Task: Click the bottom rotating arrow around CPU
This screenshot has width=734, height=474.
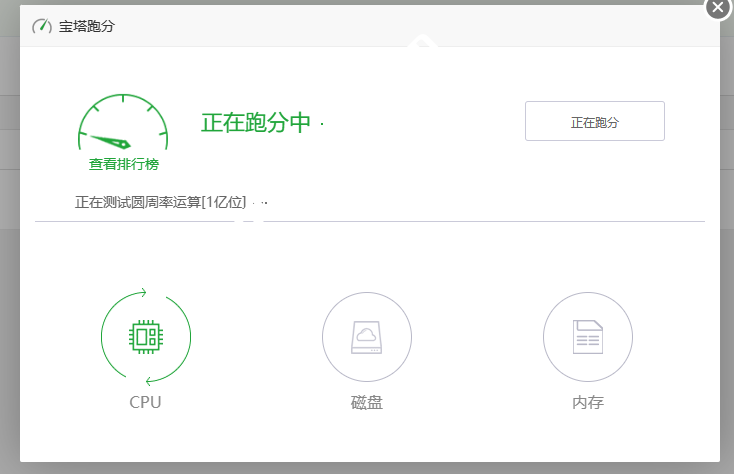Action: pos(149,381)
